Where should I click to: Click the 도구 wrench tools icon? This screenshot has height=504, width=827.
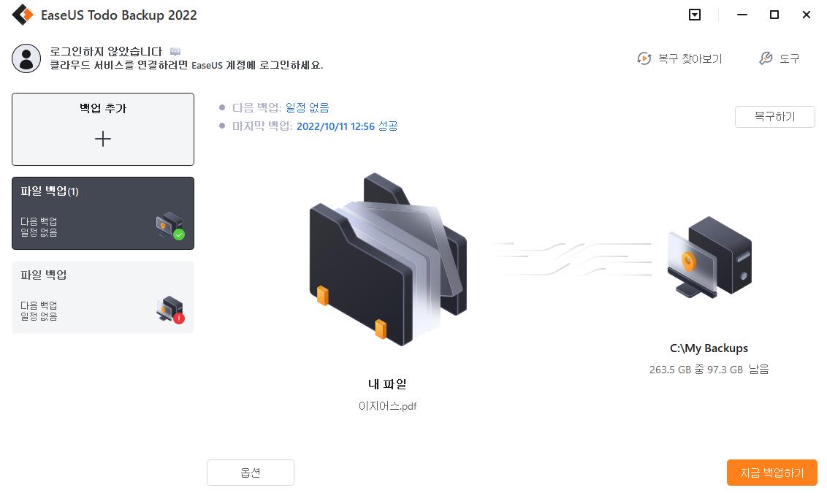click(x=766, y=58)
